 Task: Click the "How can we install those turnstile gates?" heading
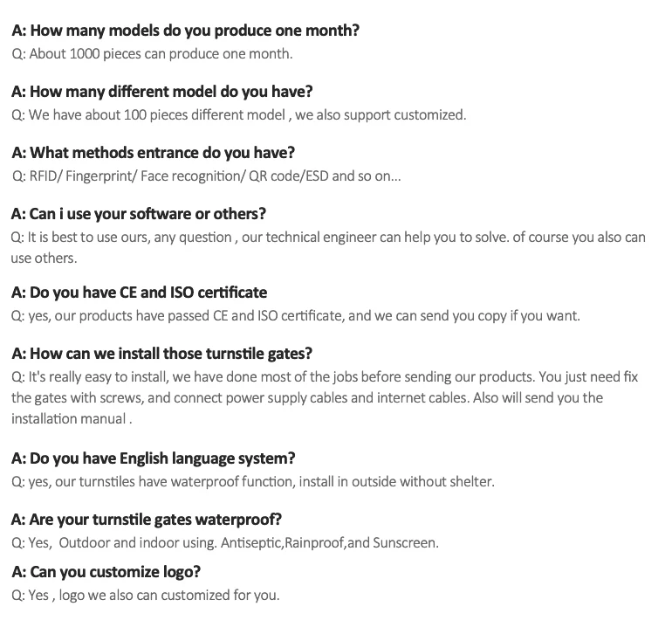point(161,354)
